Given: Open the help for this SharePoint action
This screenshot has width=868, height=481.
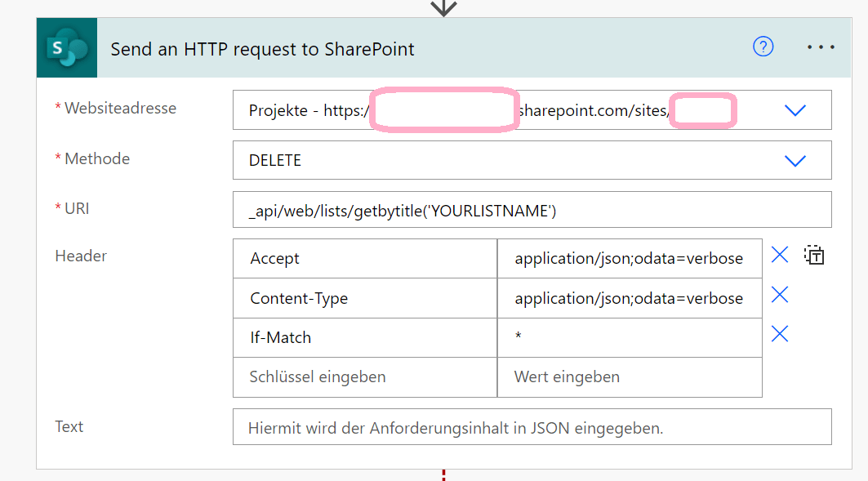Looking at the screenshot, I should point(763,47).
